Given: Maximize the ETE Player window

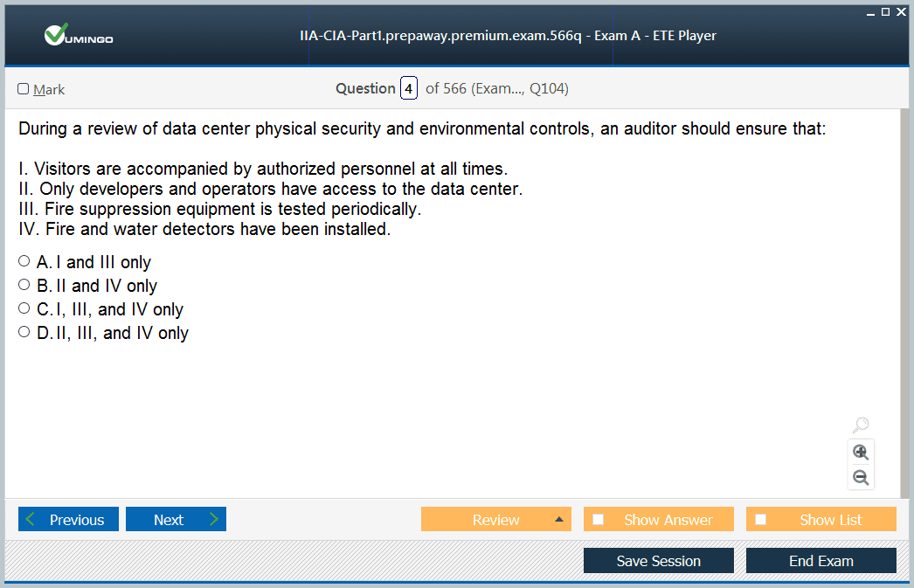Looking at the screenshot, I should pyautogui.click(x=886, y=11).
